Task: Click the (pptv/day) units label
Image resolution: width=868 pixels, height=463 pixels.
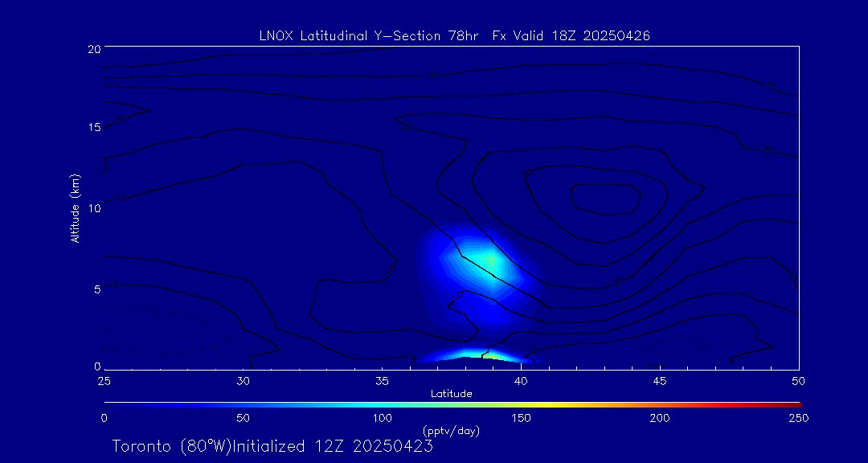Action: coord(451,431)
